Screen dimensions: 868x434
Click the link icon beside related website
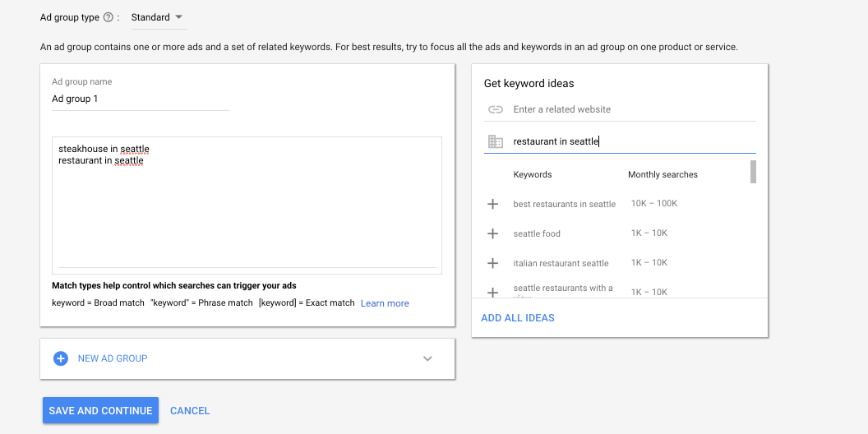[x=495, y=109]
